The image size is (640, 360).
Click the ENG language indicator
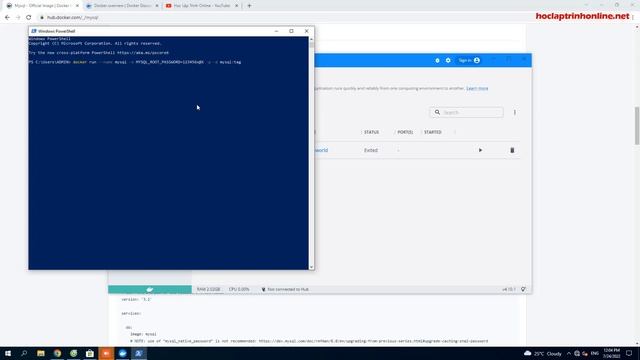pyautogui.click(x=595, y=353)
